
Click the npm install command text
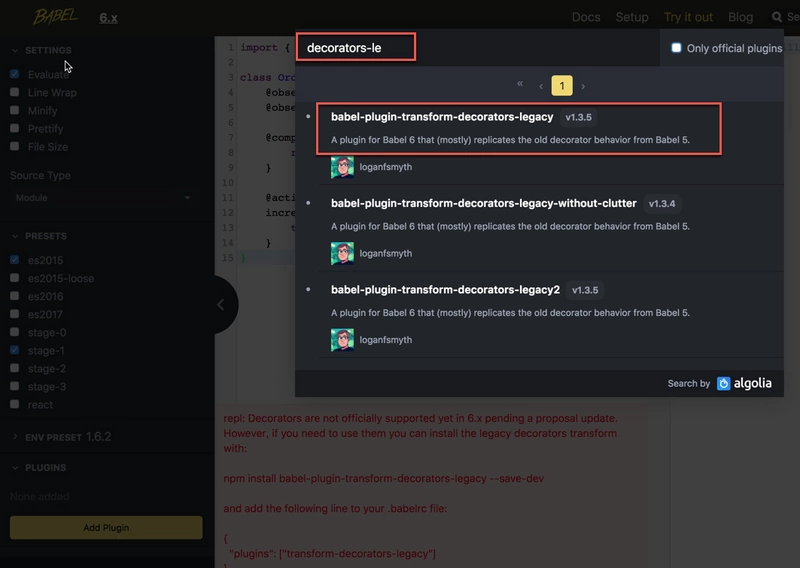point(384,478)
